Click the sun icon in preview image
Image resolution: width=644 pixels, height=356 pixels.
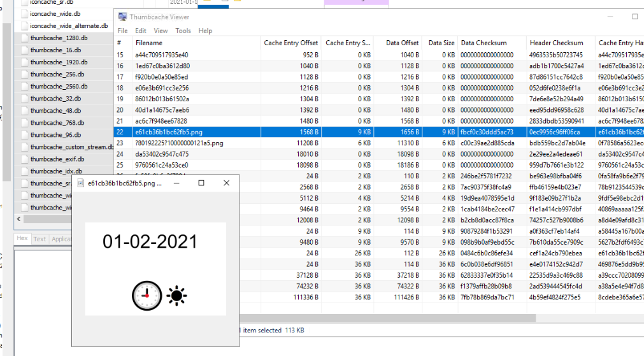[176, 295]
